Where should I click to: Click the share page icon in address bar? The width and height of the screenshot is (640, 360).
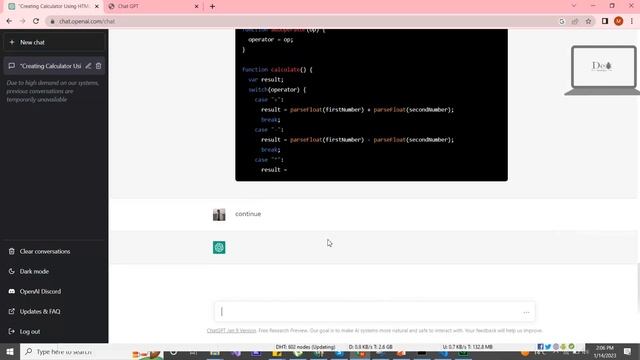[575, 21]
